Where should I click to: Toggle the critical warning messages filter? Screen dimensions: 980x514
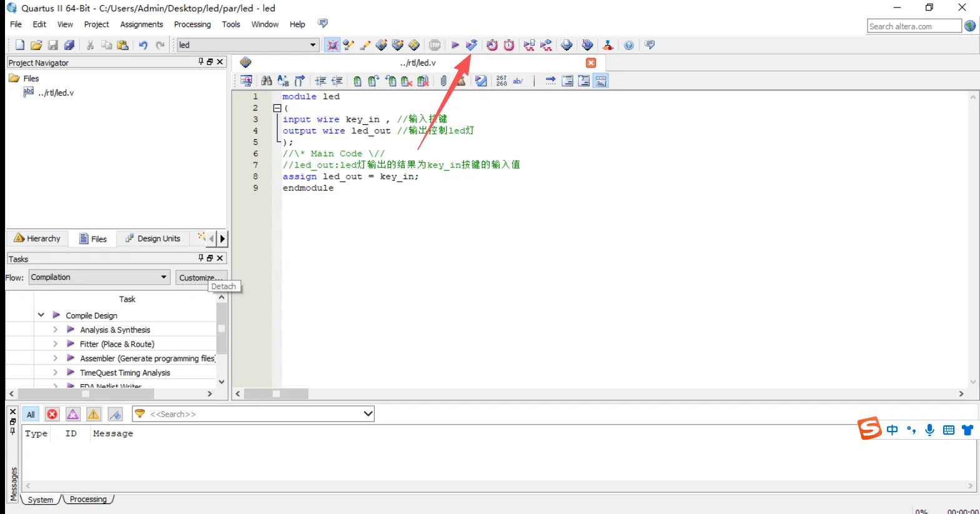click(x=73, y=414)
